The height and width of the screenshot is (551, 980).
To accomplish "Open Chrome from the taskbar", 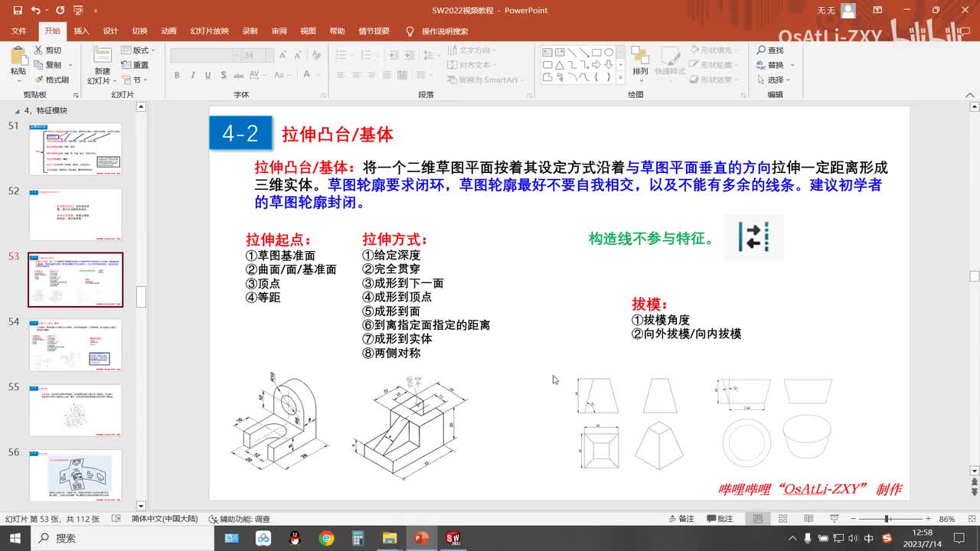I will (x=327, y=538).
